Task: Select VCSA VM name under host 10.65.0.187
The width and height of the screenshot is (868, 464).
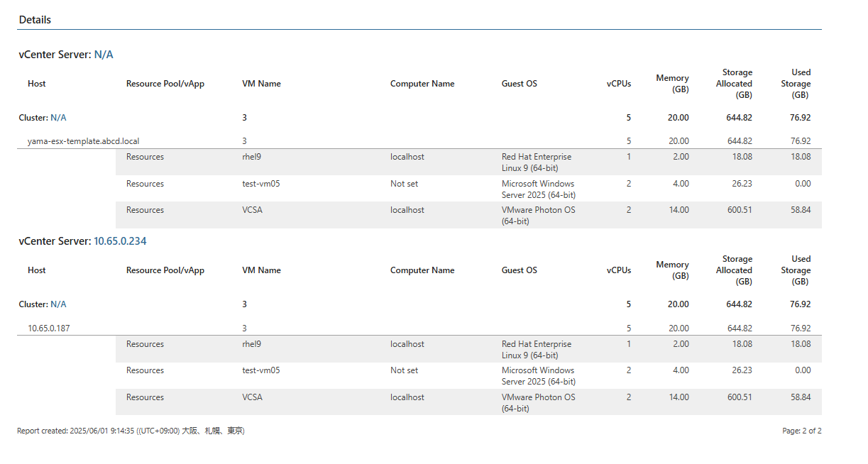Action: click(252, 397)
